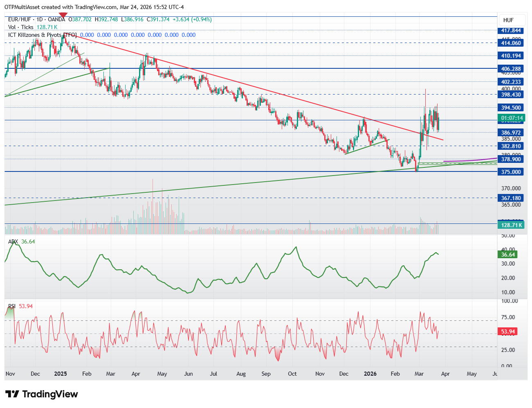Click the 367.180 dashed level label
The height and width of the screenshot is (408, 532).
pos(511,198)
